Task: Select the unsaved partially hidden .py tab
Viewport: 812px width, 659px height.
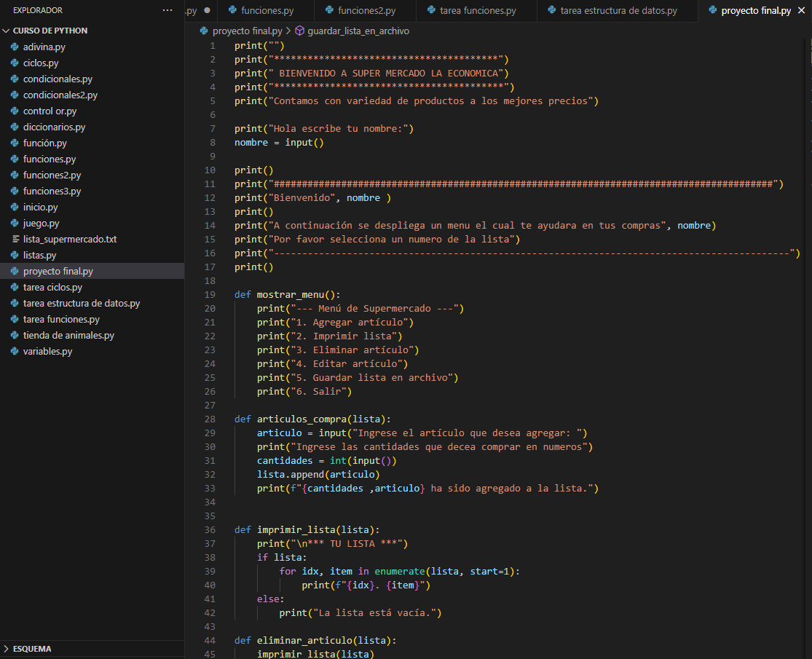Action: pos(200,10)
